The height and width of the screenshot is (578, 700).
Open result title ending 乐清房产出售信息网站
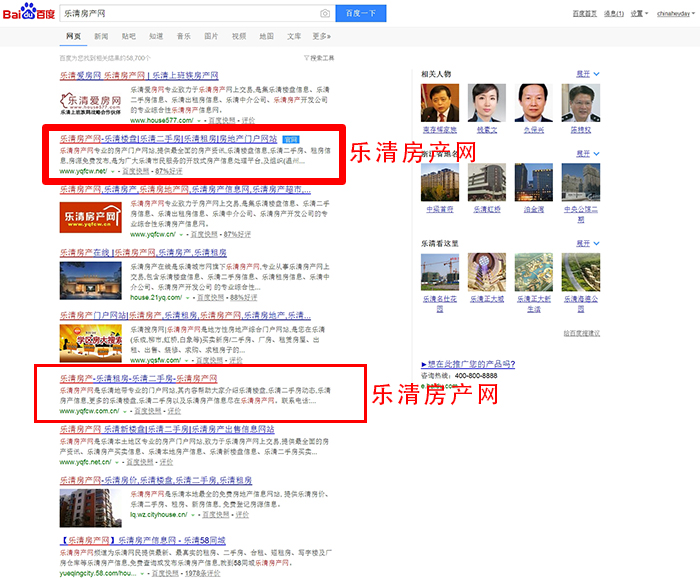tap(167, 429)
